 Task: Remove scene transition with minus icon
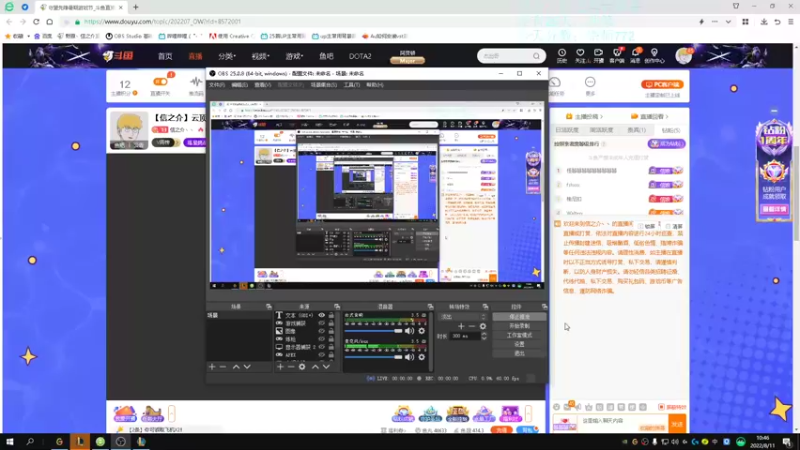[472, 326]
